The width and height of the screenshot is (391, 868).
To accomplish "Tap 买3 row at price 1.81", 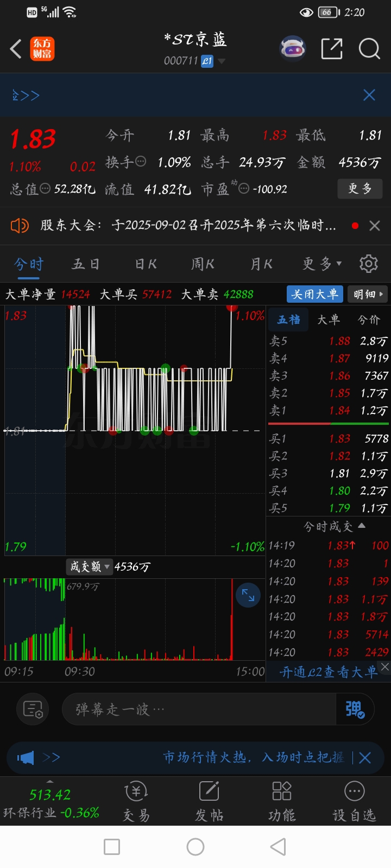I will [x=329, y=473].
